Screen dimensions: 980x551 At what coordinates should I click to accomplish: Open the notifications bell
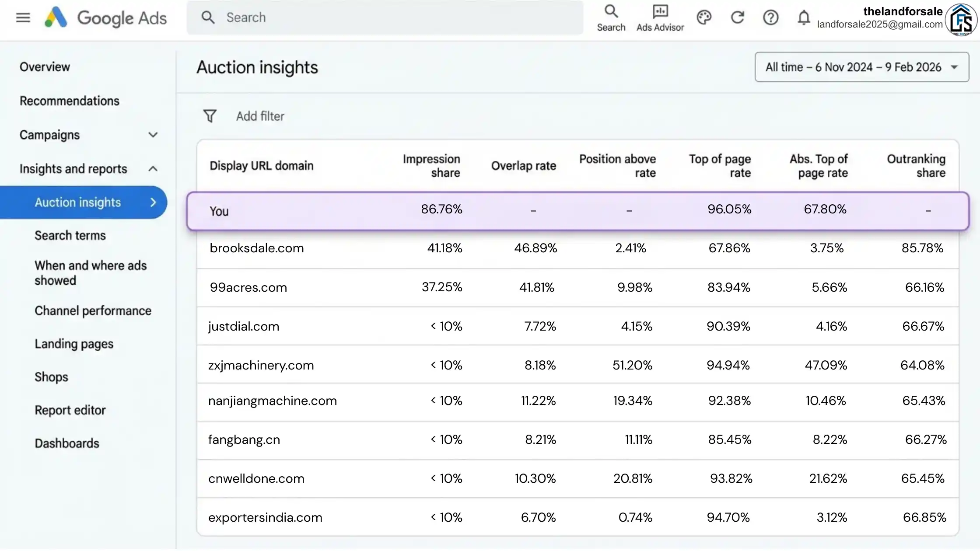(804, 17)
